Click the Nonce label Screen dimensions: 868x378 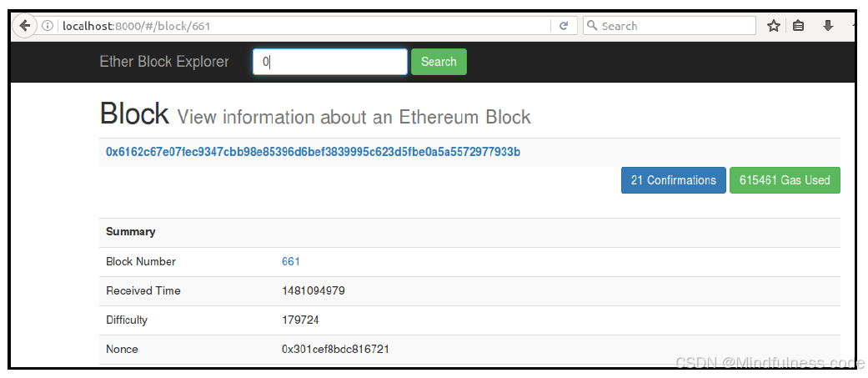click(x=122, y=349)
